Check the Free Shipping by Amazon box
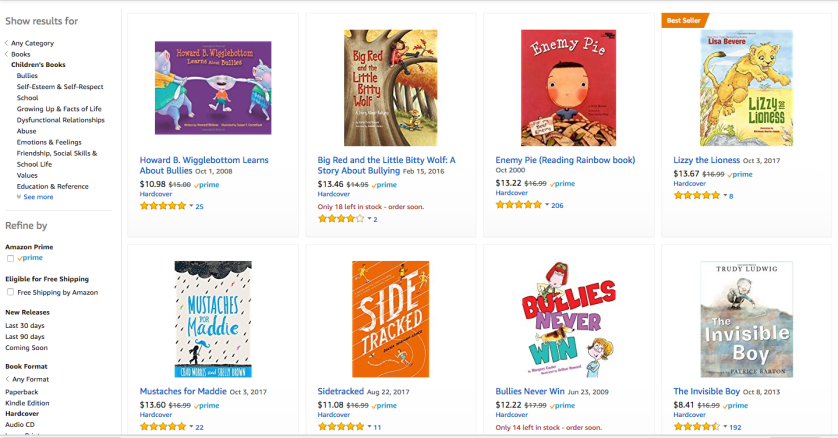The height and width of the screenshot is (438, 838). click(x=10, y=292)
